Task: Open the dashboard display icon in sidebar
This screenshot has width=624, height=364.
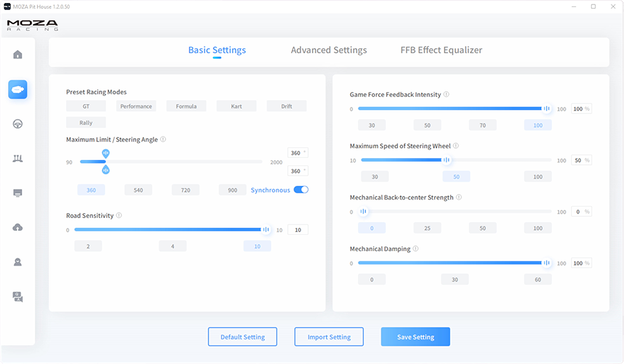Action: coord(18,193)
